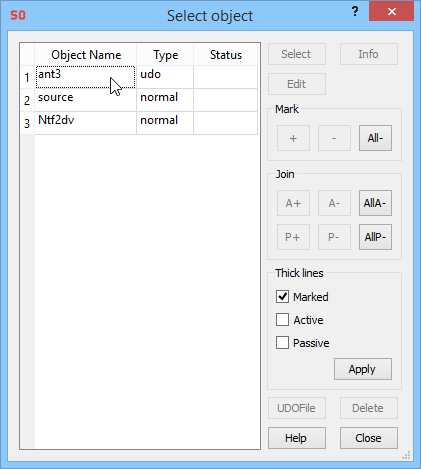Click the AllP- join button
This screenshot has height=469, width=421.
tap(375, 237)
